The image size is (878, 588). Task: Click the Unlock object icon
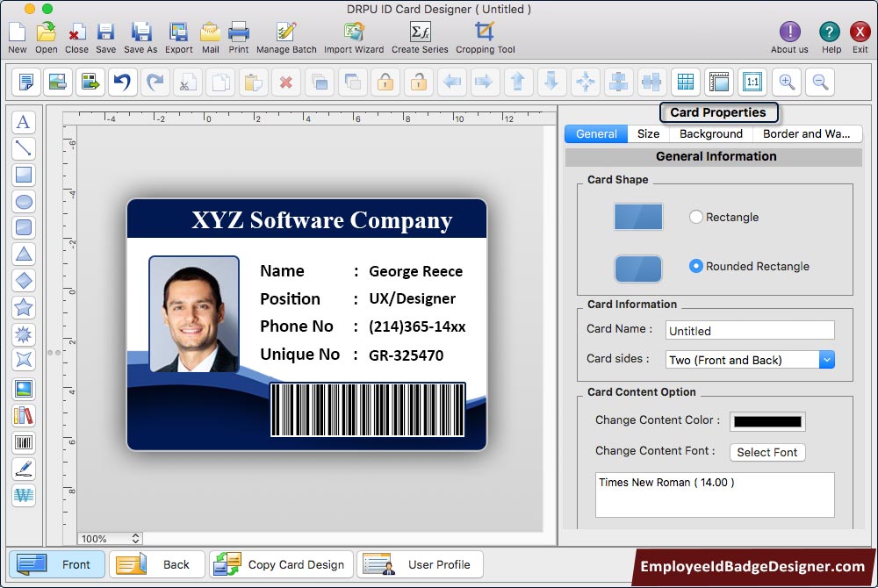[418, 82]
